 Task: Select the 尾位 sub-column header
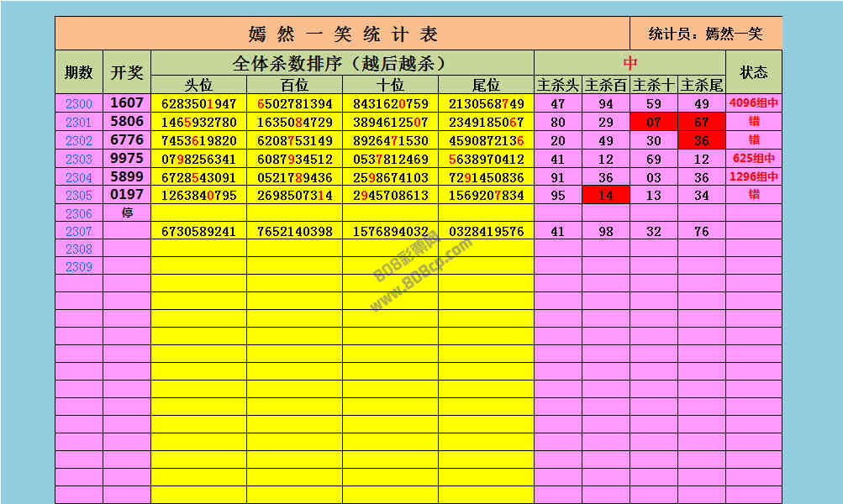486,85
